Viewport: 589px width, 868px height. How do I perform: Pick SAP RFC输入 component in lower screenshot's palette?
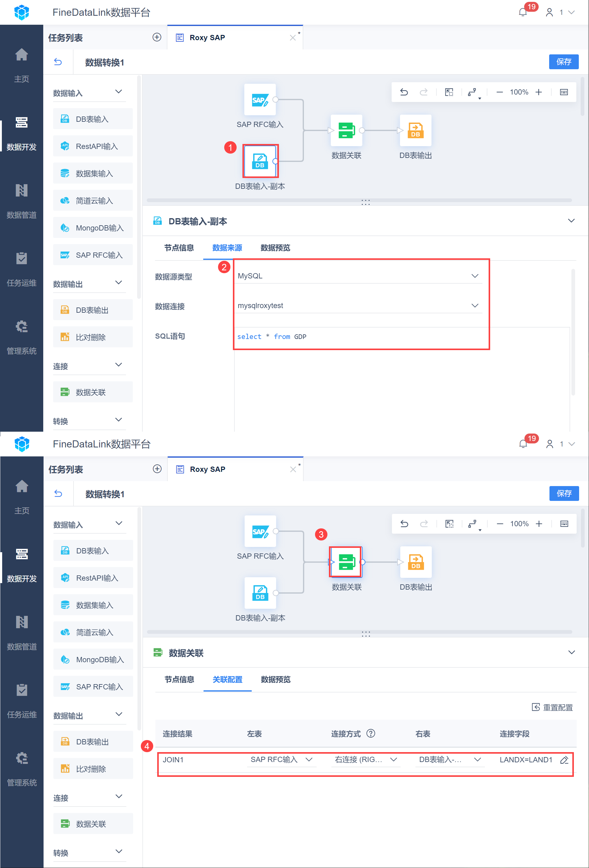pos(93,687)
